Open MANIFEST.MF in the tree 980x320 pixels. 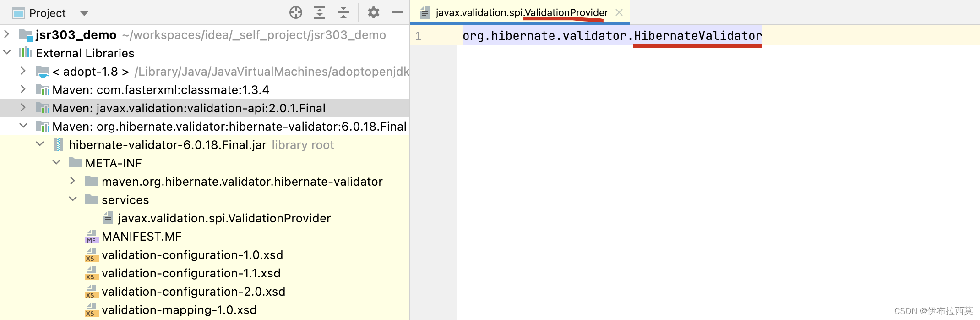point(205,236)
